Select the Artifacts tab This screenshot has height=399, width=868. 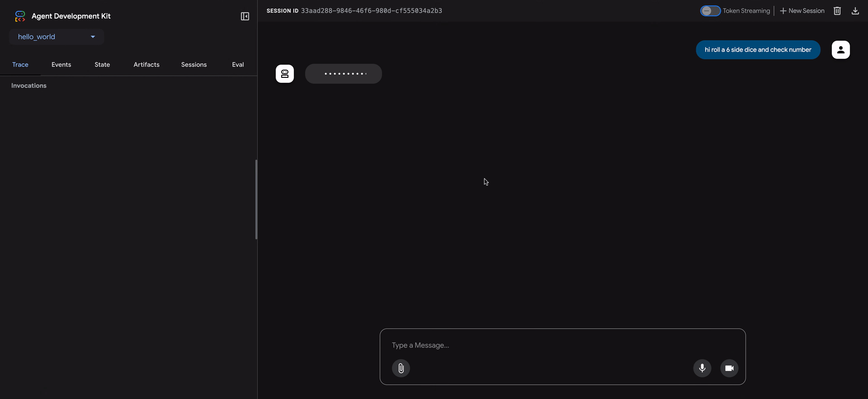(x=146, y=65)
